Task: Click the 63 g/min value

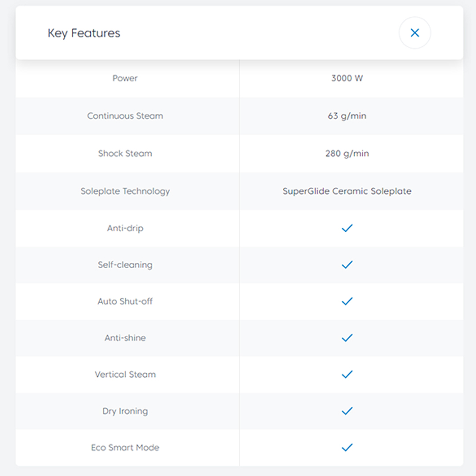Action: [x=347, y=116]
